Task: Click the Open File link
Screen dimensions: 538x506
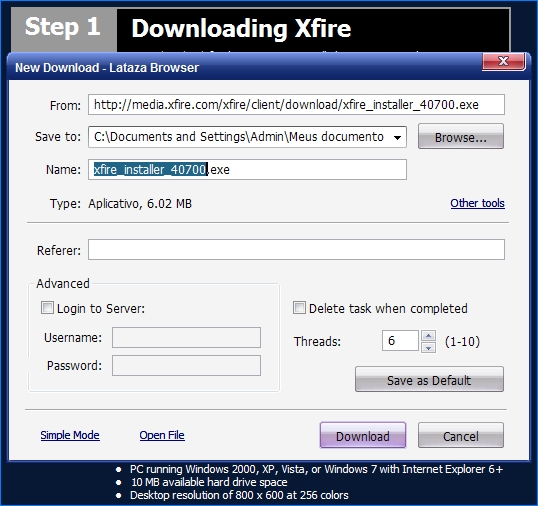Action: pos(162,435)
